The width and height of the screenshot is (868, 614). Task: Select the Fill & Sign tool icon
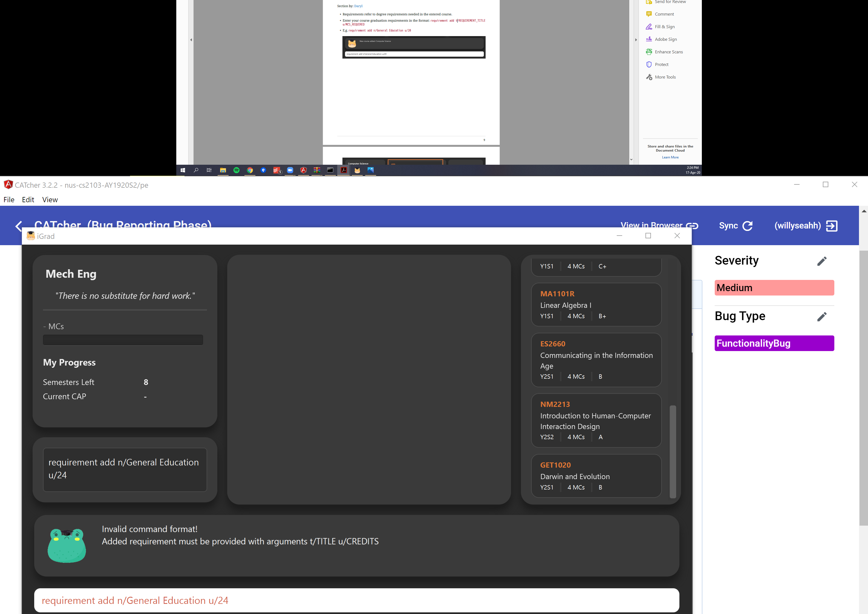pyautogui.click(x=649, y=27)
